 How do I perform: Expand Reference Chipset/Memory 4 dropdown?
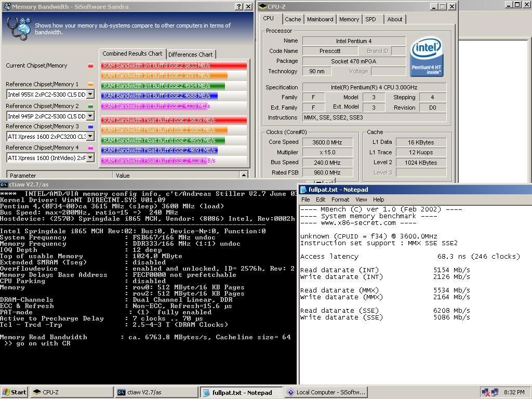pyautogui.click(x=90, y=157)
